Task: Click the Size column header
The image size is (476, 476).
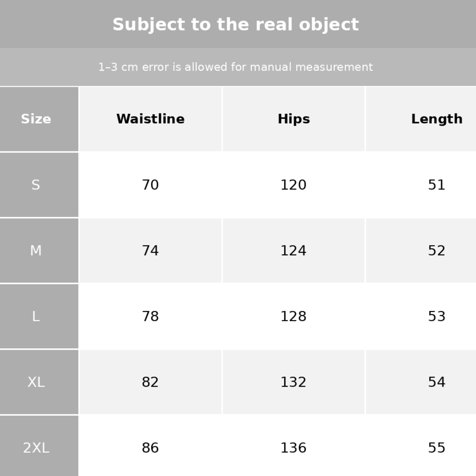Action: click(x=36, y=119)
